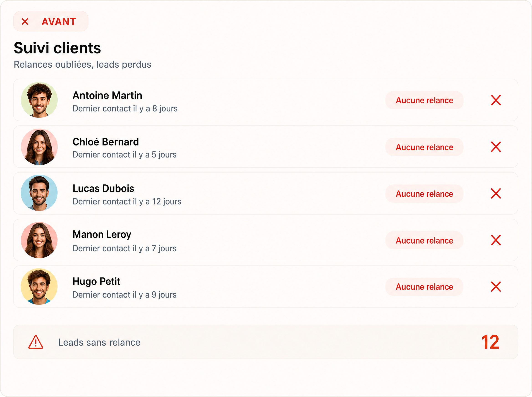
Task: Click the warning triangle icon
Action: [36, 342]
